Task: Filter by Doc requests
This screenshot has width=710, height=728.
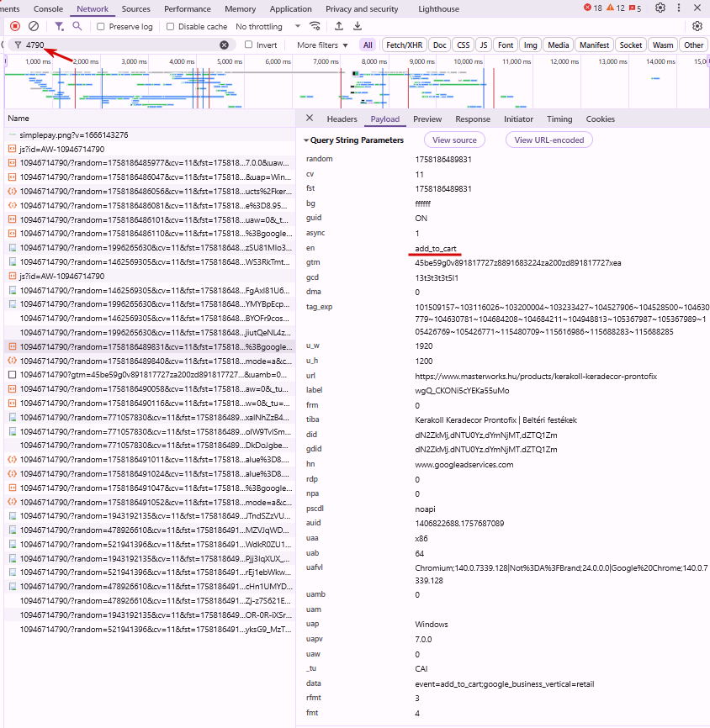Action: pyautogui.click(x=440, y=45)
